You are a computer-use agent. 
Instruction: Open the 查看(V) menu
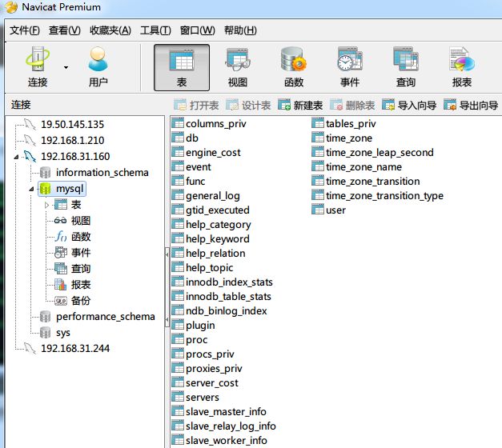pos(64,30)
